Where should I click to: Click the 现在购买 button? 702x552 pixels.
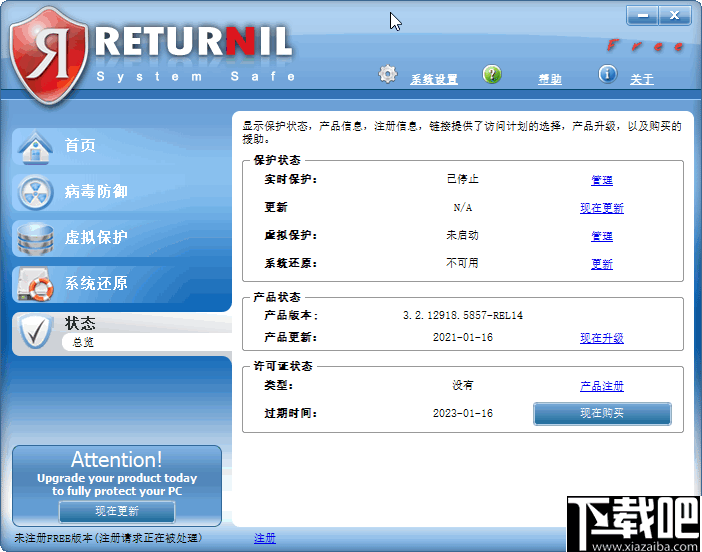602,414
